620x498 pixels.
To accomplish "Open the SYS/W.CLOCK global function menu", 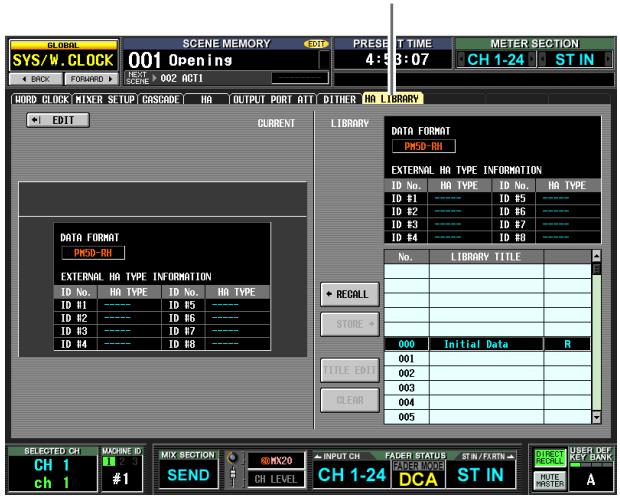I will coord(63,60).
